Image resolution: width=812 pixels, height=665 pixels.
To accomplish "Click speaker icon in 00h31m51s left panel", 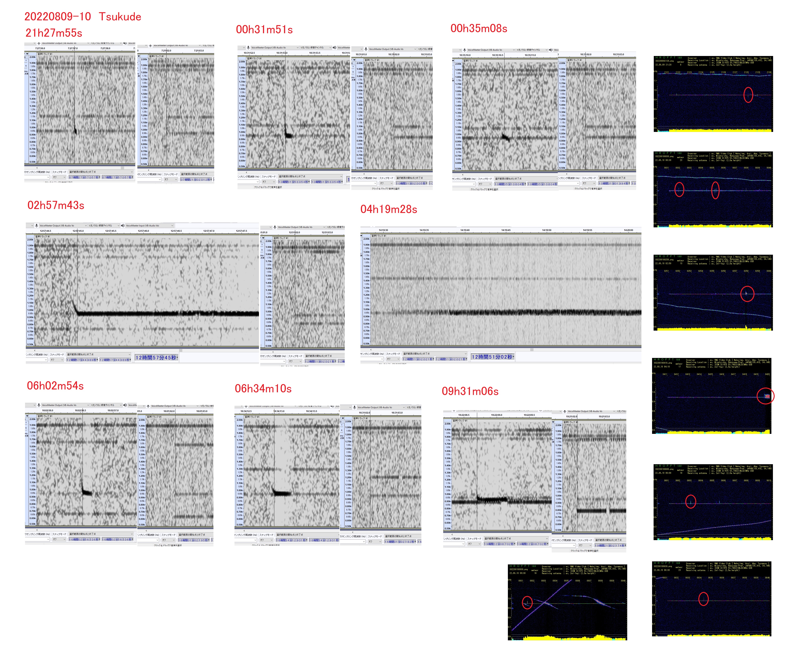I will tap(334, 47).
